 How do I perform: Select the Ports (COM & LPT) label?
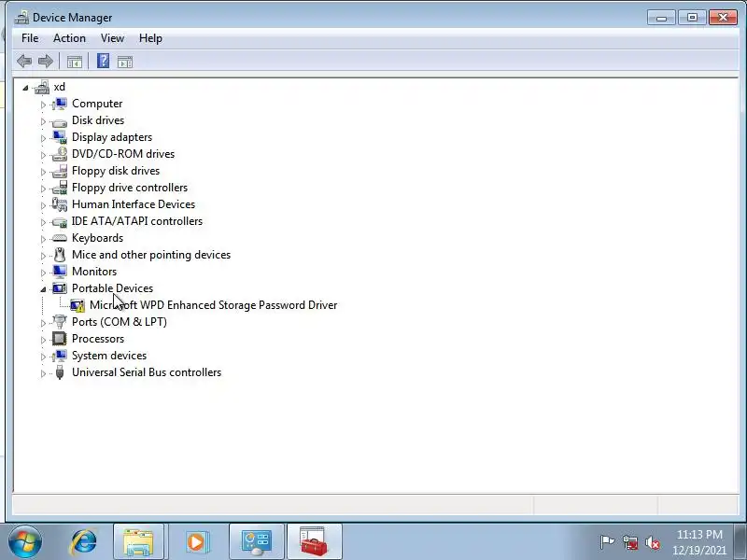[120, 322]
